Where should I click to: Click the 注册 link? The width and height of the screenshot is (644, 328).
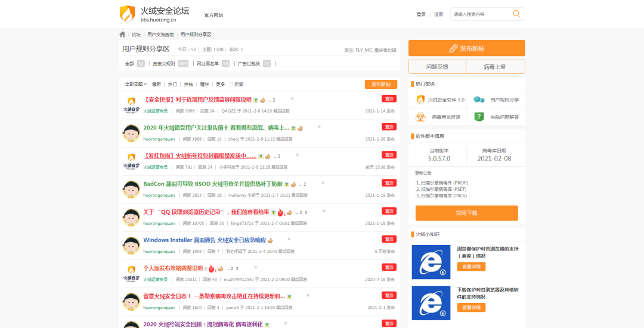pos(439,14)
